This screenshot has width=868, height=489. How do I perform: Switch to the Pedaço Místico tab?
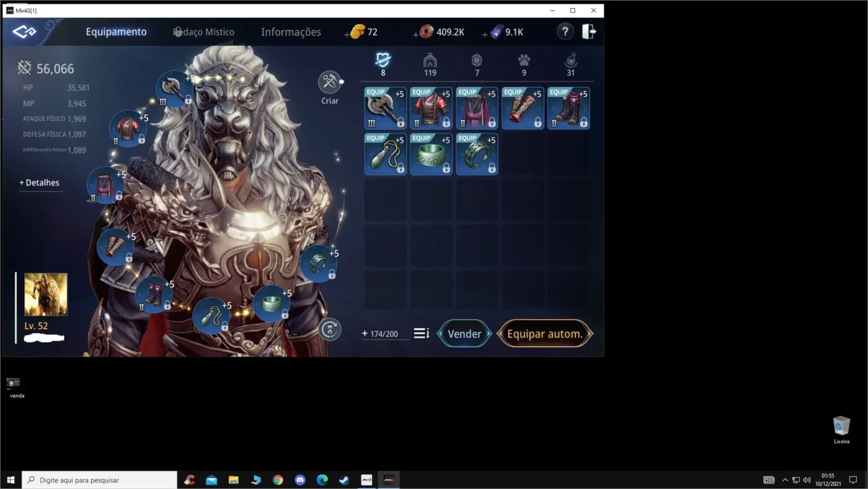203,32
